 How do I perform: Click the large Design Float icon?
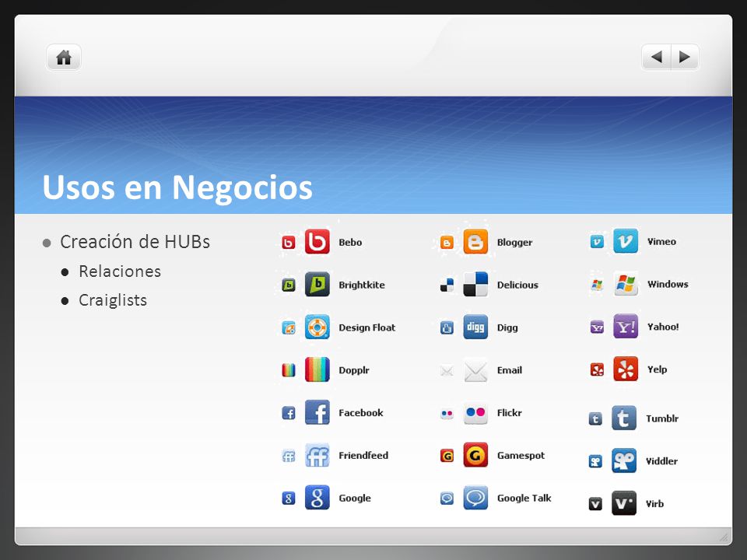pos(317,327)
